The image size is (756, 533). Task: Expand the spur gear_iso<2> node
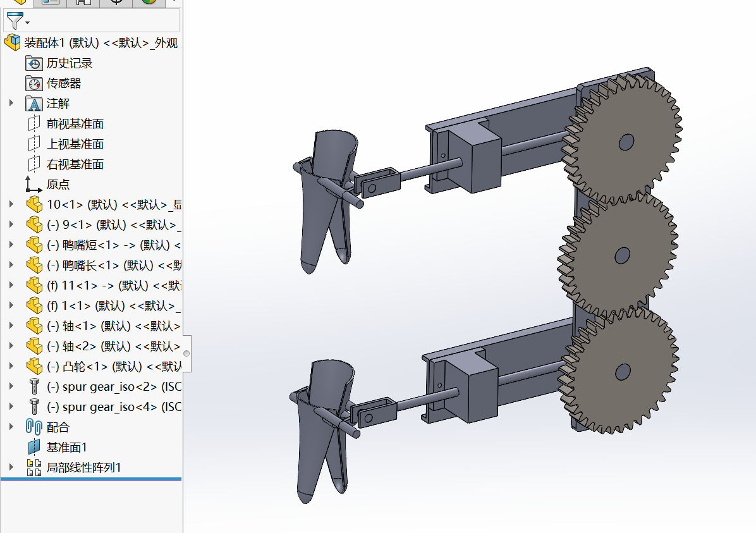(11, 387)
